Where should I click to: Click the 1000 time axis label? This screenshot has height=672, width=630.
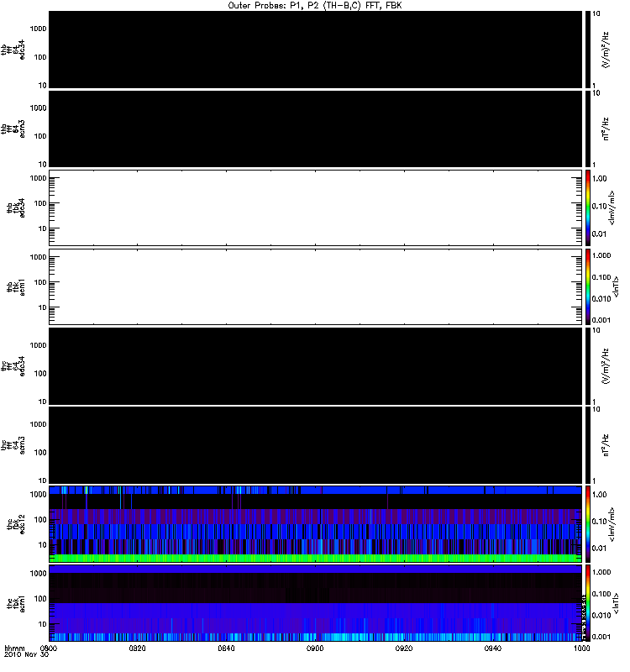pos(582,648)
